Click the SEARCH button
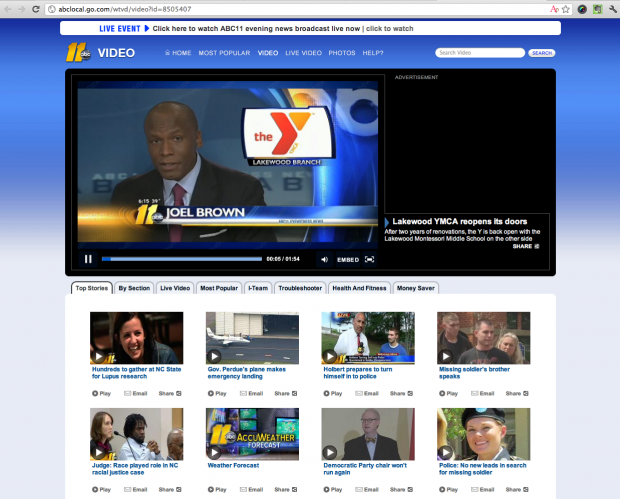Screen dimensions: 620x499 pos(542,53)
